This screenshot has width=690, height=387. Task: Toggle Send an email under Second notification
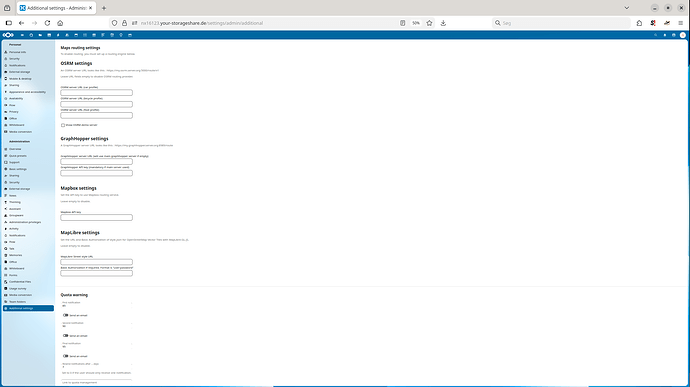(x=66, y=335)
